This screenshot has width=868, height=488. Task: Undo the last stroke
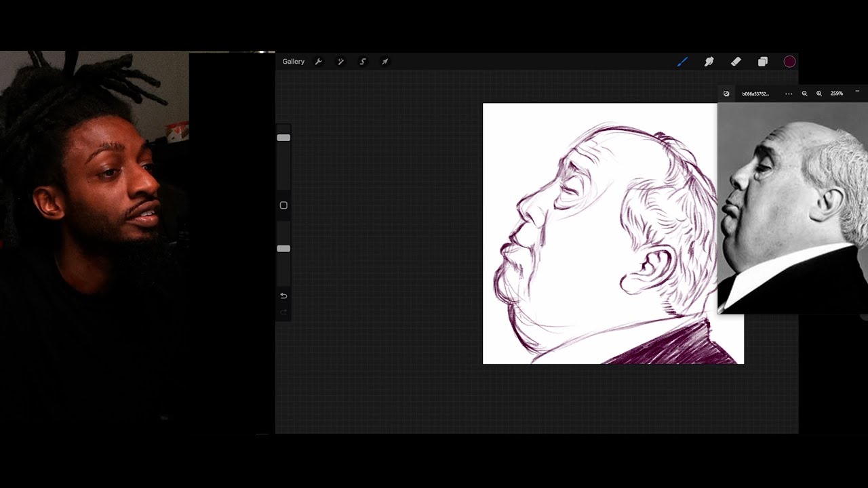pyautogui.click(x=283, y=296)
